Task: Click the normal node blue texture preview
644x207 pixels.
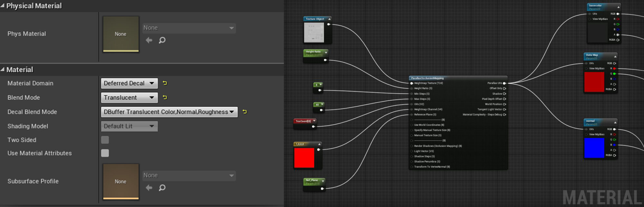Action: tap(594, 148)
